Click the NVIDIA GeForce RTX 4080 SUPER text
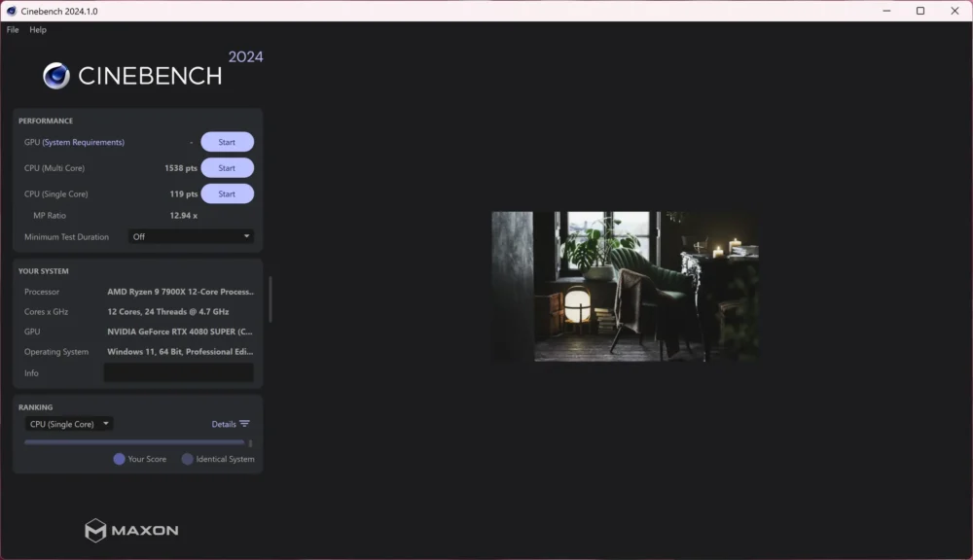 tap(180, 332)
